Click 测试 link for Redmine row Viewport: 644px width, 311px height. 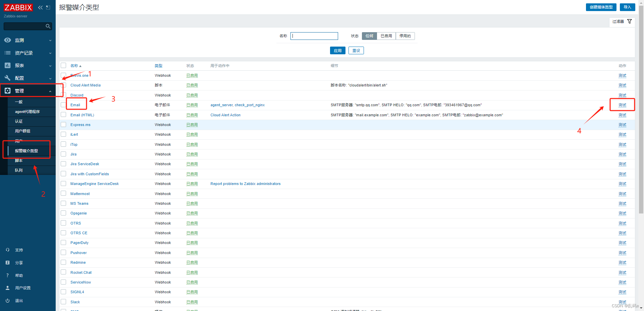622,262
